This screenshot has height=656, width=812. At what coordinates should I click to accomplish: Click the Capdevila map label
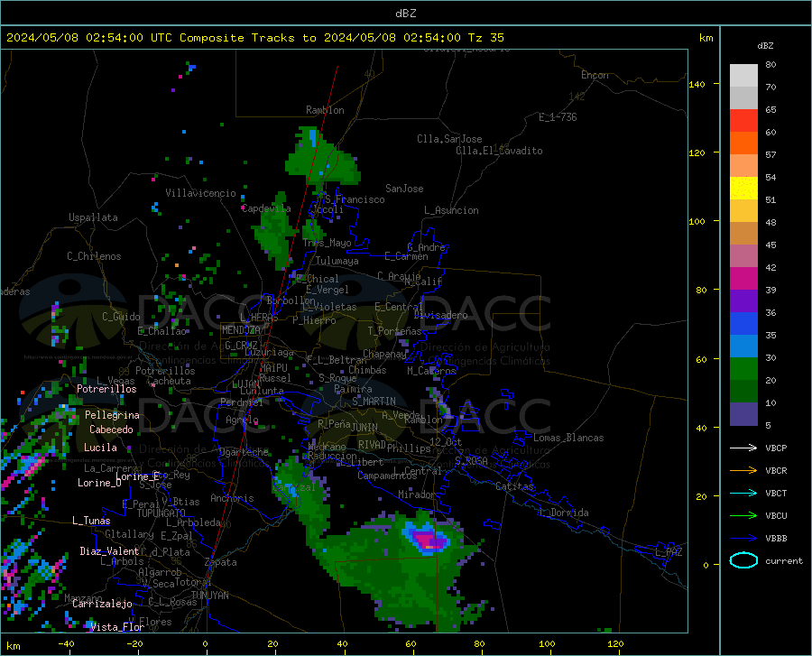(x=266, y=208)
